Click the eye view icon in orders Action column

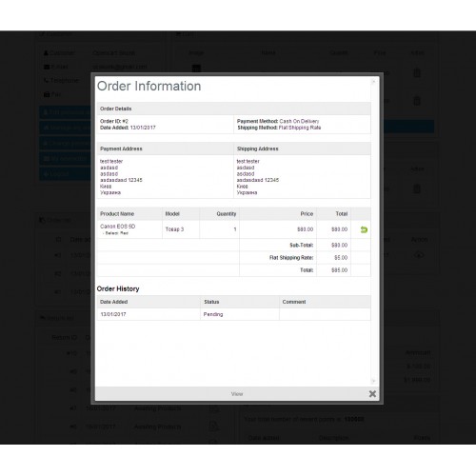pos(419,255)
